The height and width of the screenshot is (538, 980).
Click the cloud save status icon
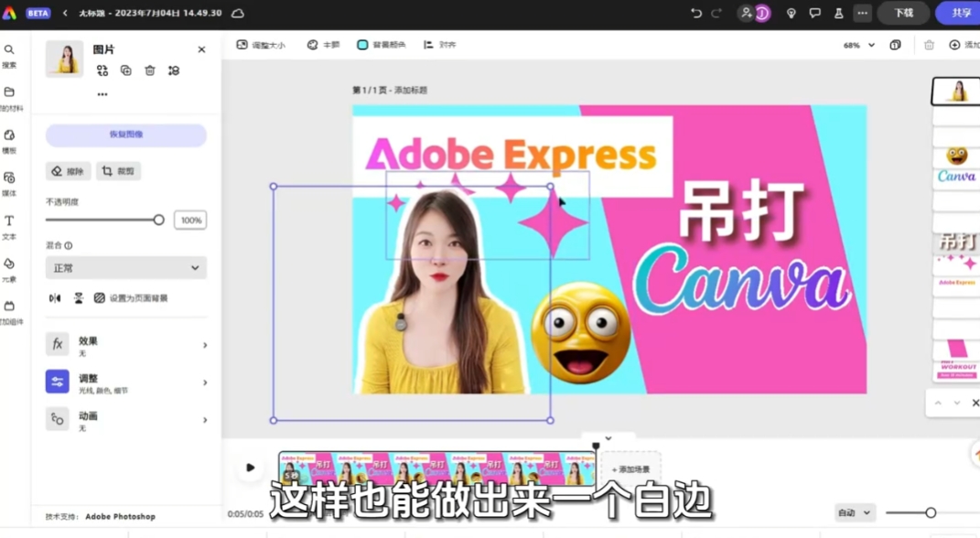[x=238, y=13]
